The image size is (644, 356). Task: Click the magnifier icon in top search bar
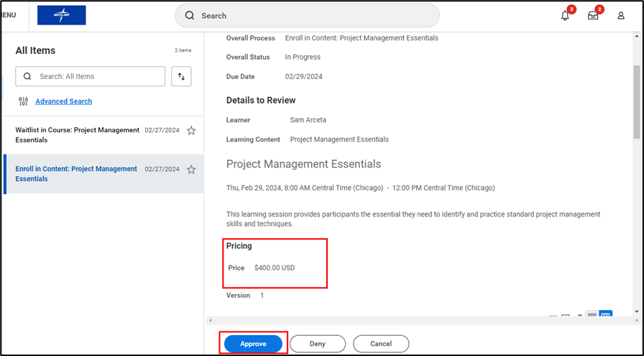[190, 16]
